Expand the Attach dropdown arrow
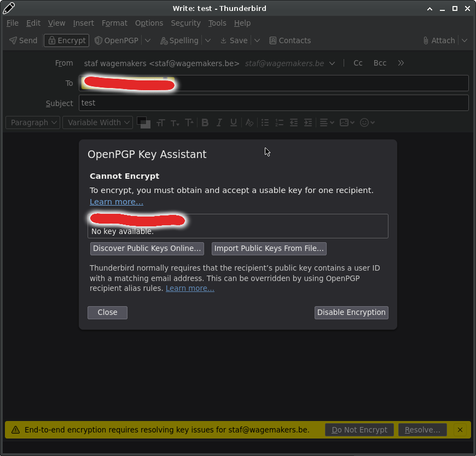Image resolution: width=476 pixels, height=456 pixels. (x=465, y=40)
